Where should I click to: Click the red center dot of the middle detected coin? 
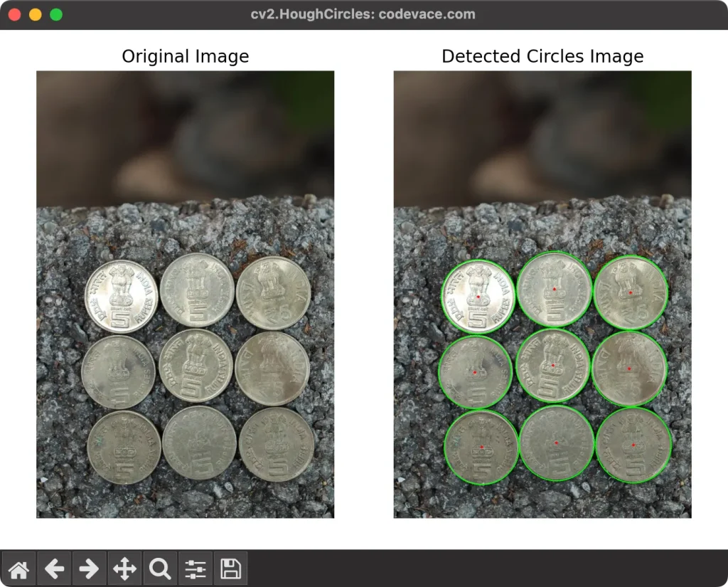tap(552, 366)
